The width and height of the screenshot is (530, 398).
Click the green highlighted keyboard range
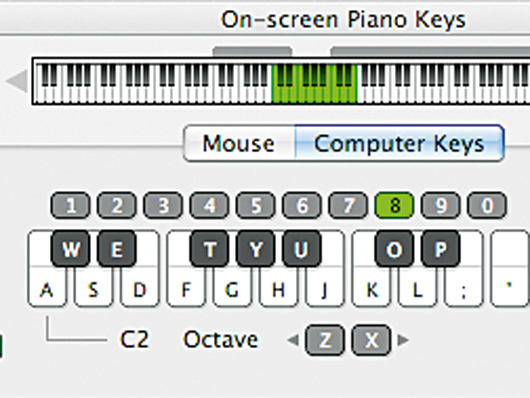[314, 84]
